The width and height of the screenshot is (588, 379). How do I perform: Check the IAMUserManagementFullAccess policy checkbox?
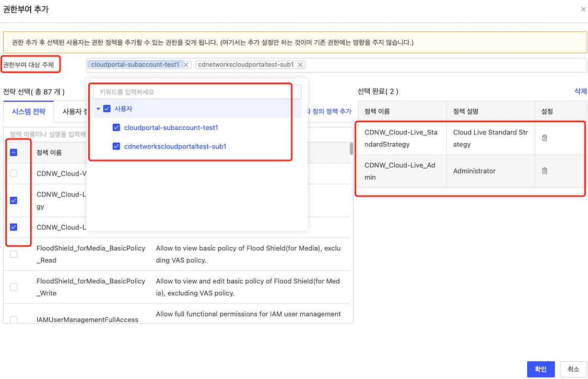pyautogui.click(x=14, y=319)
